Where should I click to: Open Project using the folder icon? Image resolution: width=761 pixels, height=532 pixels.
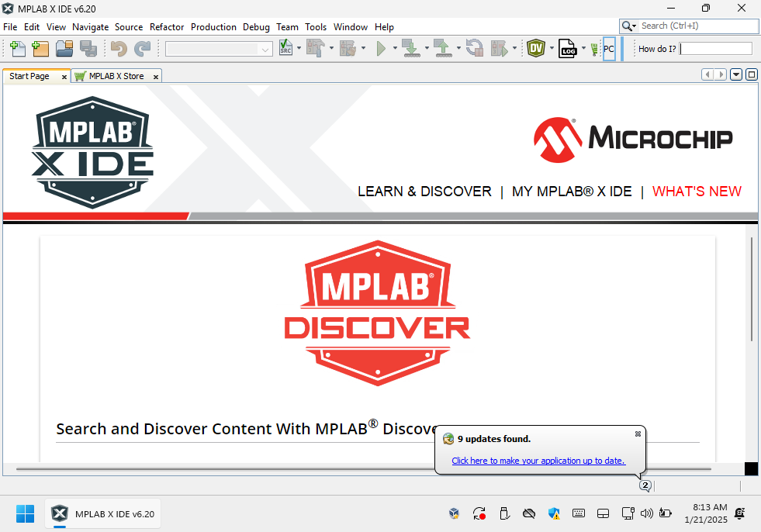point(64,49)
